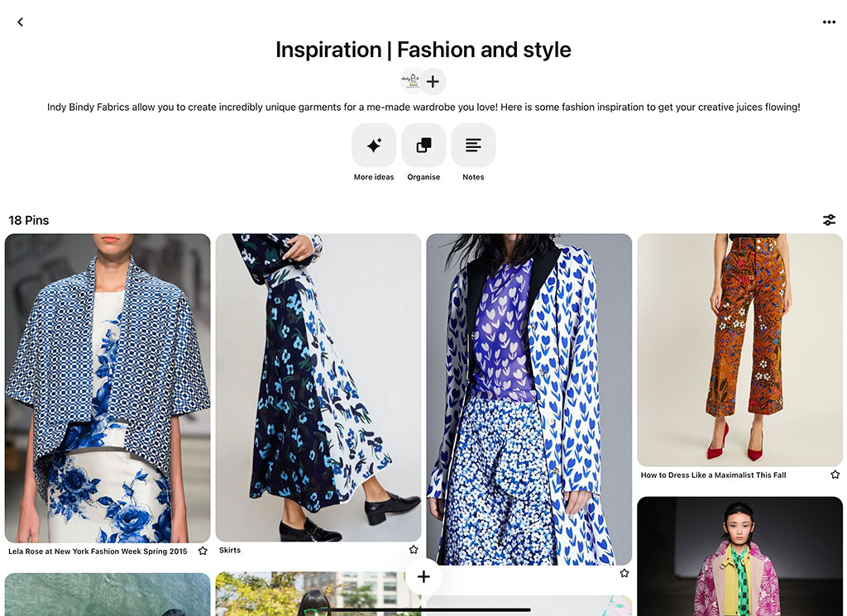Favourite the Maximalist This Fall pin
The width and height of the screenshot is (847, 616).
835,475
